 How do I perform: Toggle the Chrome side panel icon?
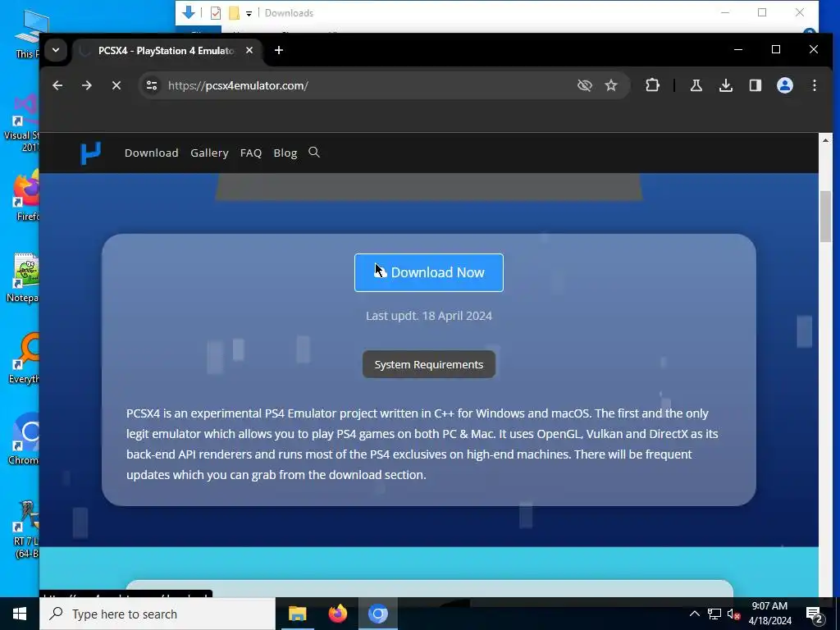[x=756, y=85]
